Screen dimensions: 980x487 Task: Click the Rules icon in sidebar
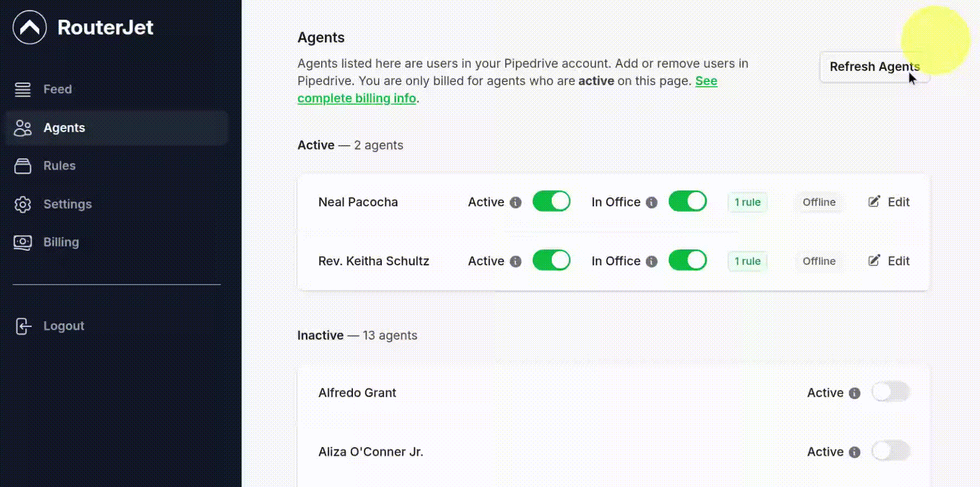click(x=22, y=166)
